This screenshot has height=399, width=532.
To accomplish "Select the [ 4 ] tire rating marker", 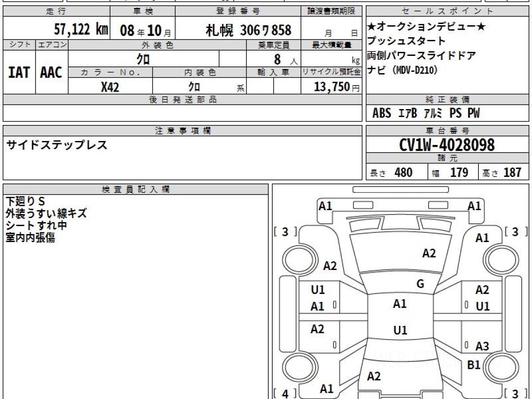I will pyautogui.click(x=285, y=393).
